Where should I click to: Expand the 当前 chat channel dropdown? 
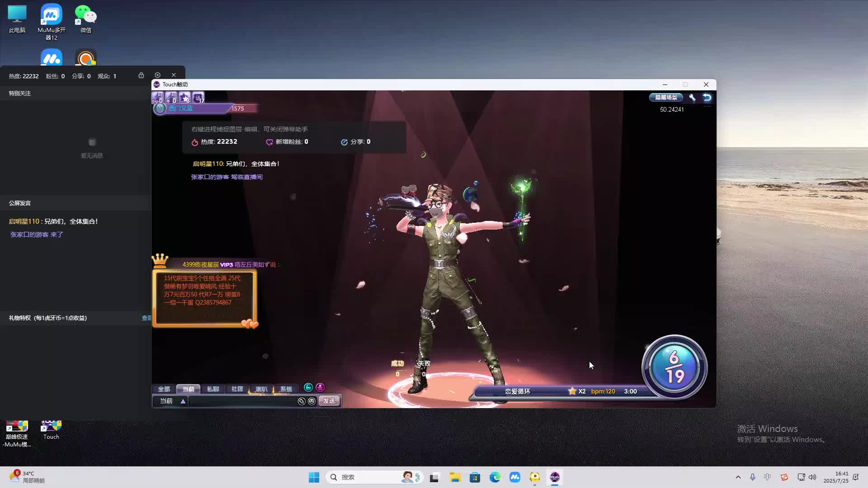tap(183, 401)
